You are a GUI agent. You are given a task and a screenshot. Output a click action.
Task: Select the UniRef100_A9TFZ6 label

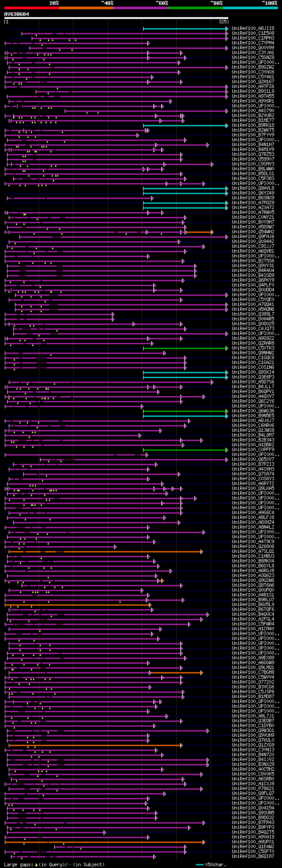pos(253,86)
